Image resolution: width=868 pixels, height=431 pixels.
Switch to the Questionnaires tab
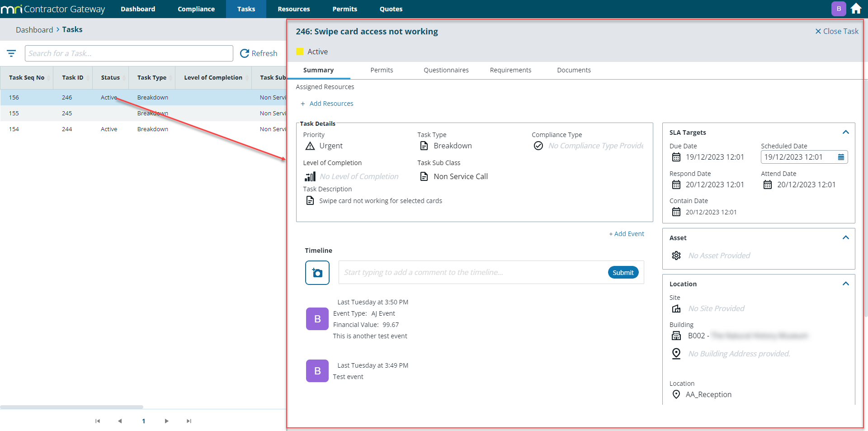tap(446, 70)
